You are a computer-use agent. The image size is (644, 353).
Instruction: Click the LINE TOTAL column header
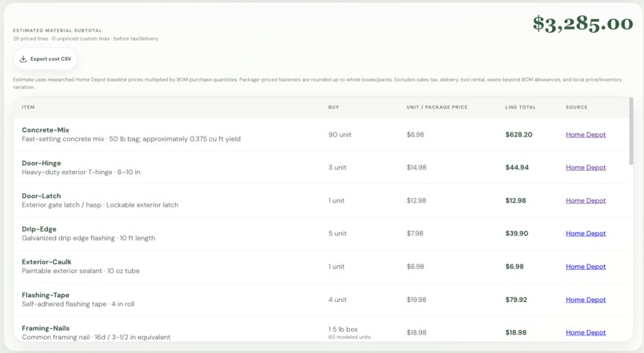[x=520, y=107]
